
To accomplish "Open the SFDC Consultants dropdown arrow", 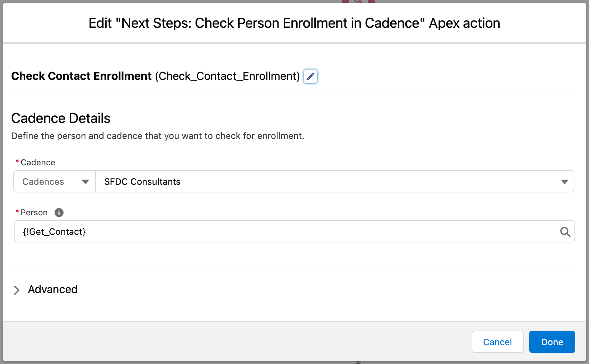I will click(x=564, y=182).
